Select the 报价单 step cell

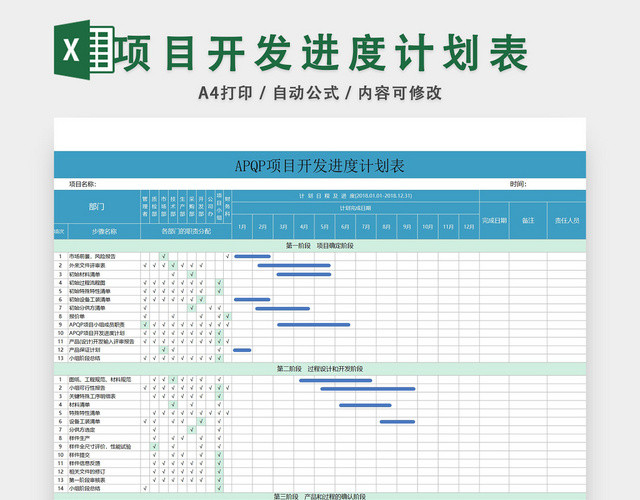(x=104, y=316)
